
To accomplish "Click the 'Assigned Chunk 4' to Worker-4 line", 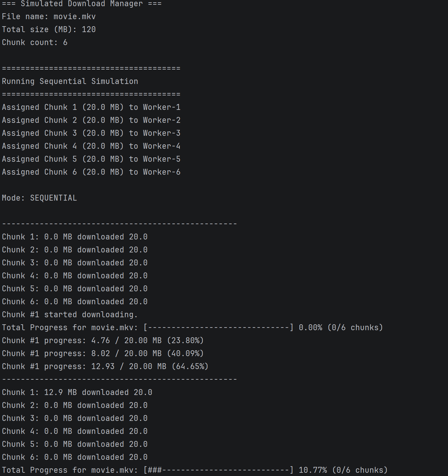I will tap(91, 146).
